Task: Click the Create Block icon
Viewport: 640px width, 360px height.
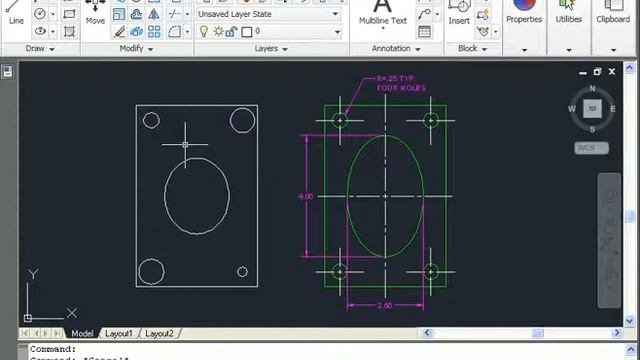Action: point(483,15)
